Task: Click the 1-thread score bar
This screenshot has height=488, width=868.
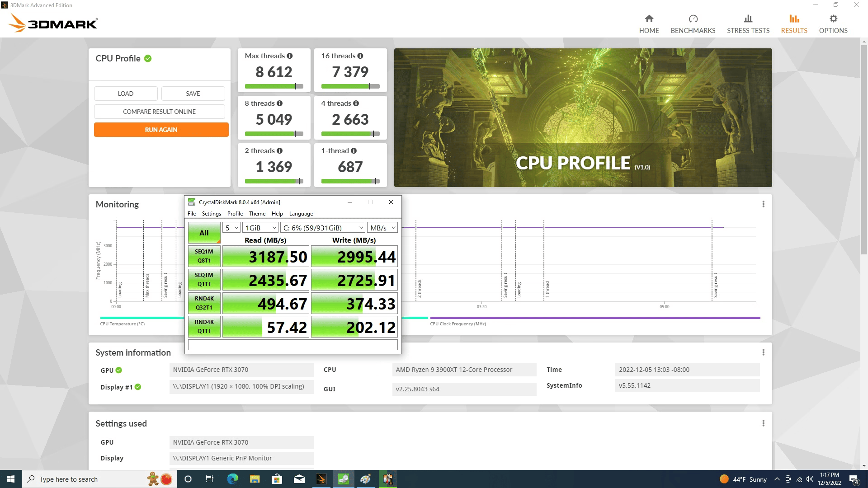Action: coord(350,181)
